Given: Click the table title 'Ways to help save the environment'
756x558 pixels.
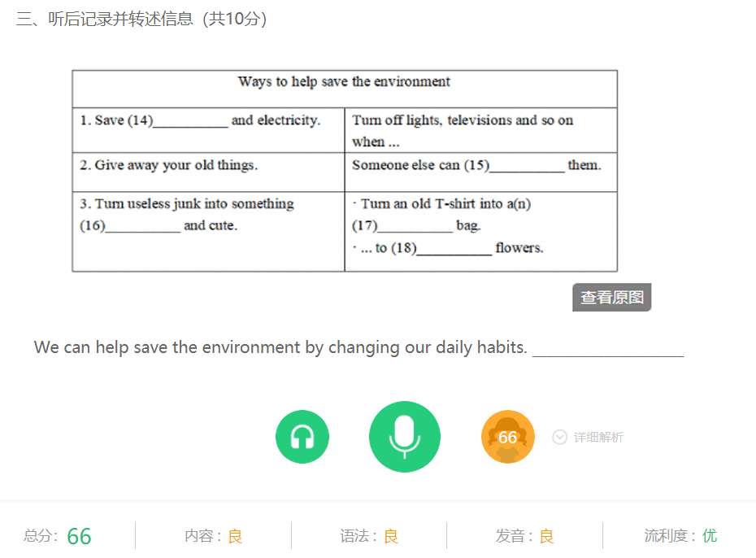Looking at the screenshot, I should click(x=344, y=81).
